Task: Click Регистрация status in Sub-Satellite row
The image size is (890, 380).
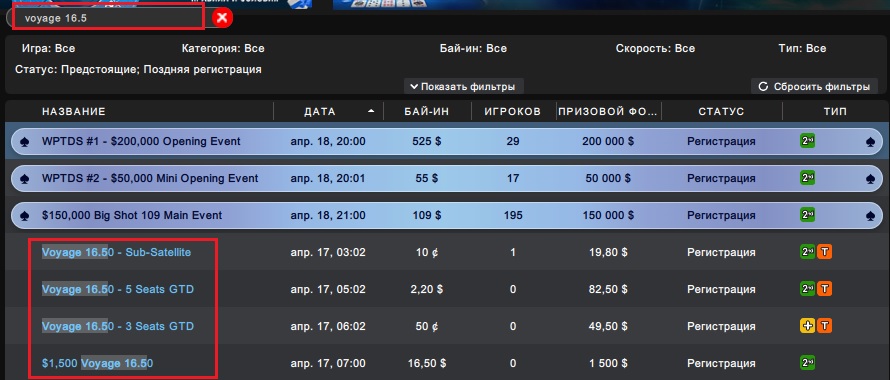Action: point(721,252)
